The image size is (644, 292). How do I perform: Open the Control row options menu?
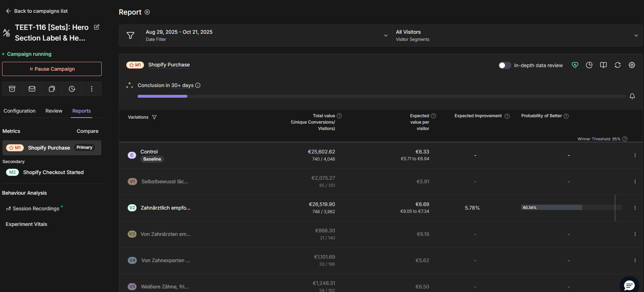click(x=635, y=155)
